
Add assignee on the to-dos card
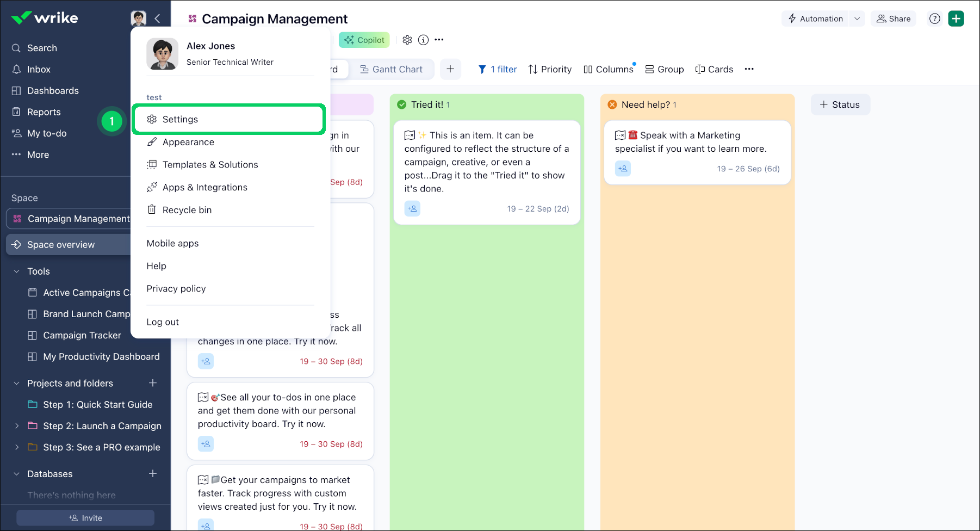coord(206,444)
